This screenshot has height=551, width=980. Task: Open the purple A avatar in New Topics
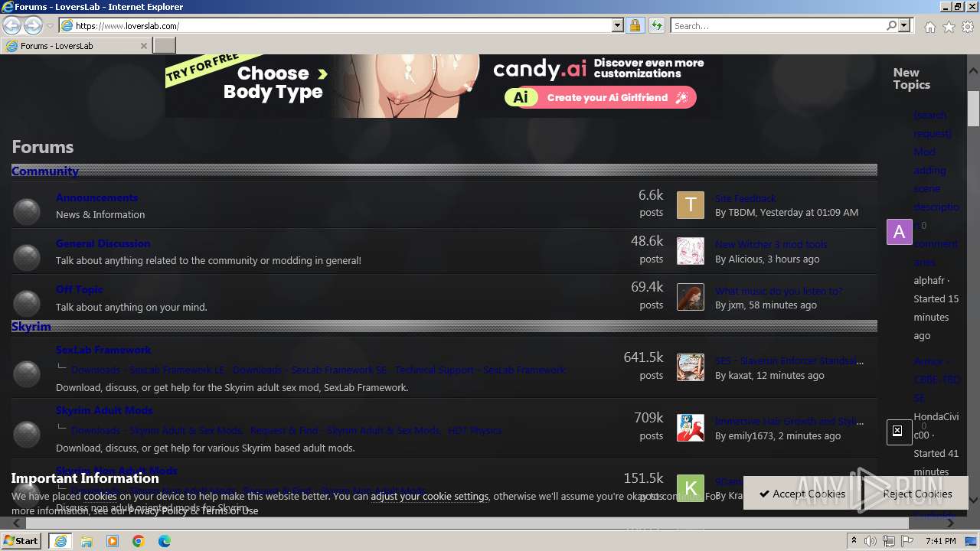pos(900,231)
